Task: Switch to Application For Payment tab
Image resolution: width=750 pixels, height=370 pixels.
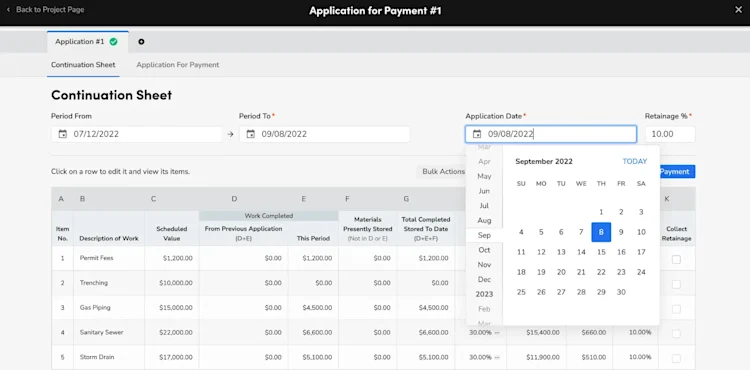Action: pos(177,65)
